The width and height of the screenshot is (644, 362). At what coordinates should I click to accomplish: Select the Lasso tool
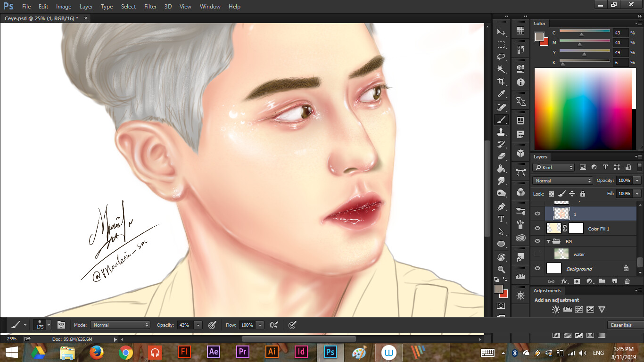point(501,57)
